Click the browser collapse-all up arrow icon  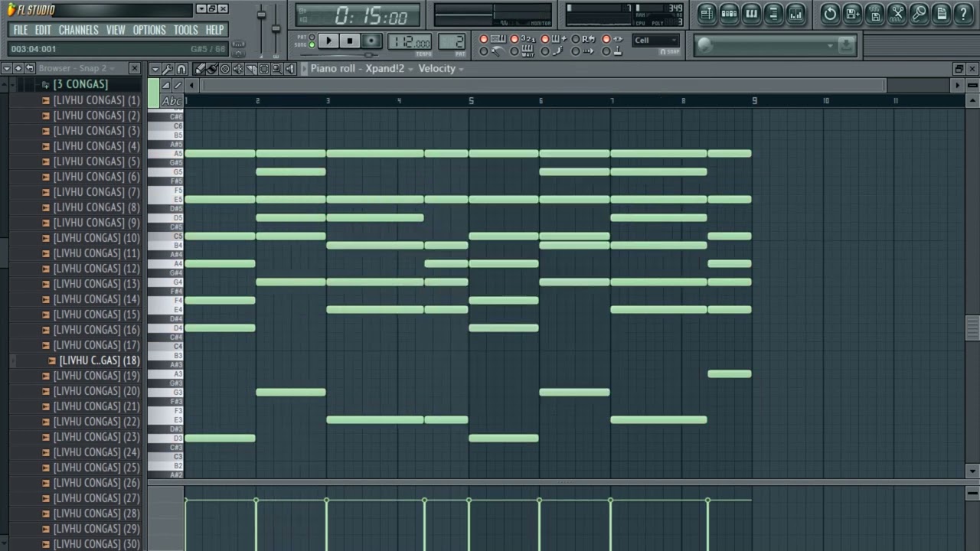point(18,68)
